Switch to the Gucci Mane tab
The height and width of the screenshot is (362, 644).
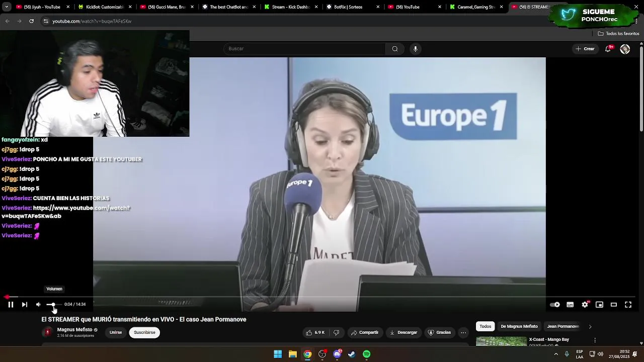point(167,7)
